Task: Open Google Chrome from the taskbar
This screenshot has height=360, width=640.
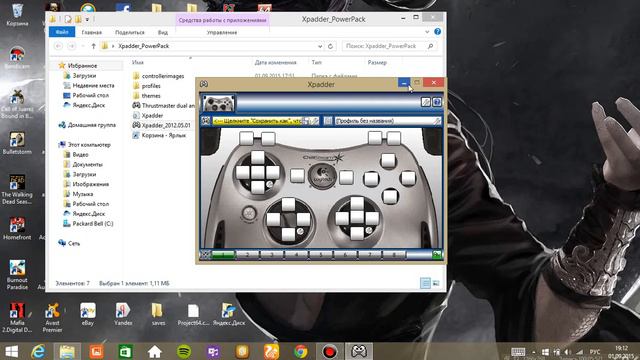Action: point(301,351)
